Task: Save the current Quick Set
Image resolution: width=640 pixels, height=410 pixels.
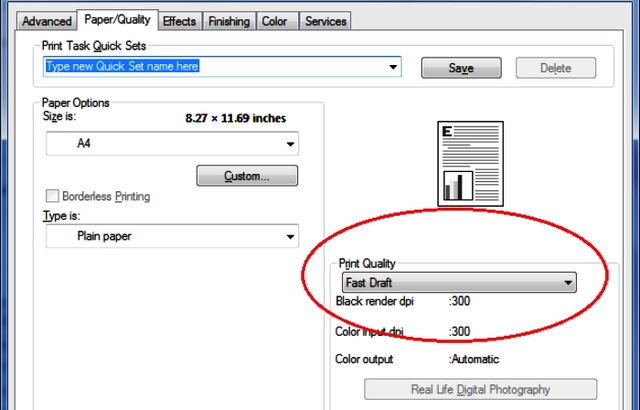Action: pos(461,68)
